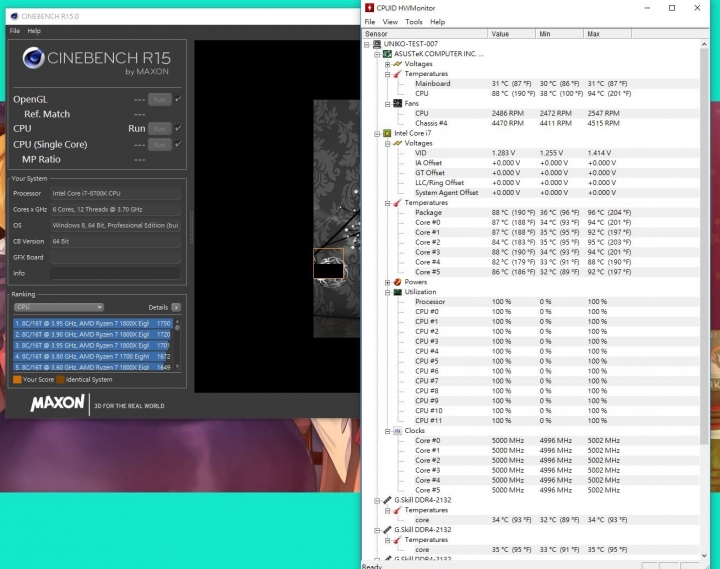Click the orange Your Score legend swatch
The width and height of the screenshot is (720, 569).
17,380
